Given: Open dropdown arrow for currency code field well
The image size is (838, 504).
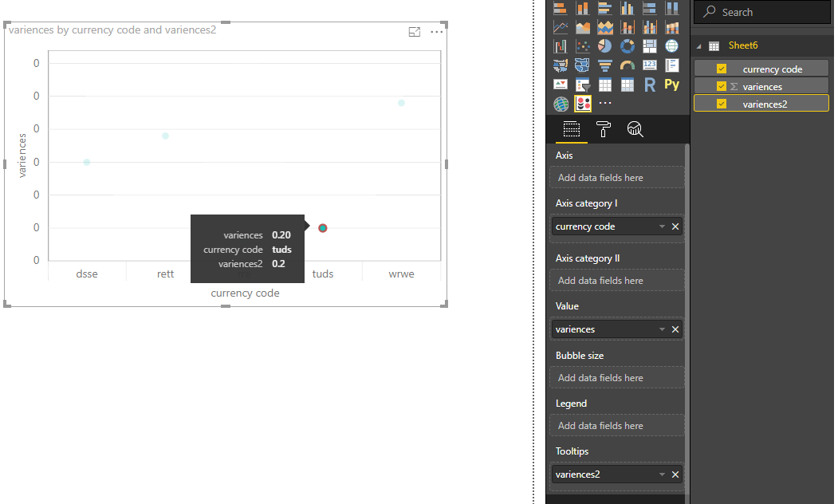Looking at the screenshot, I should point(662,226).
